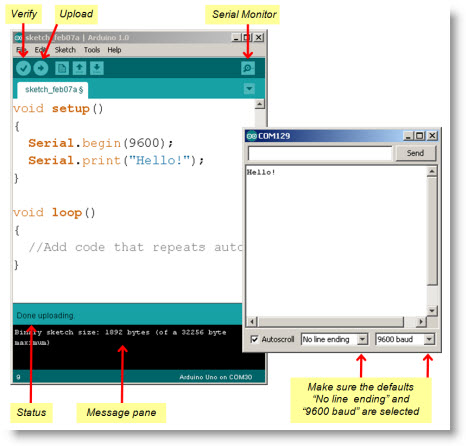The image size is (466, 446).
Task: Click the Verify checkmark button
Action: (x=23, y=68)
